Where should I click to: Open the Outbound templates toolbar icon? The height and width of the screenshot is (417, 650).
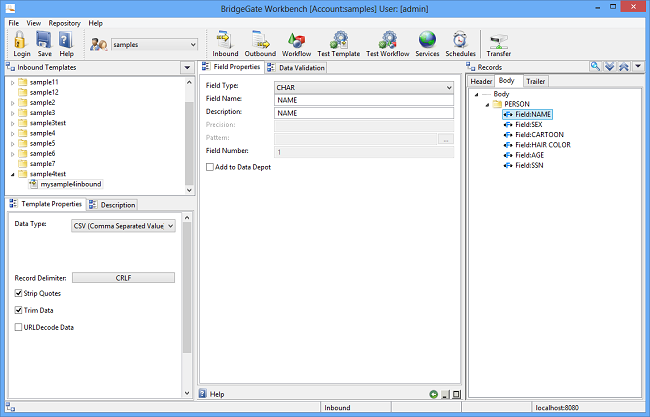(x=260, y=40)
